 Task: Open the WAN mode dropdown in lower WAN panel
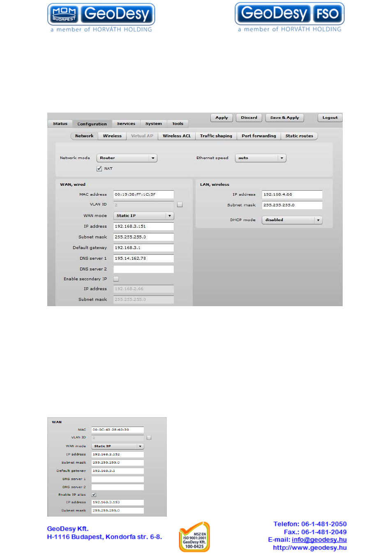(x=118, y=446)
